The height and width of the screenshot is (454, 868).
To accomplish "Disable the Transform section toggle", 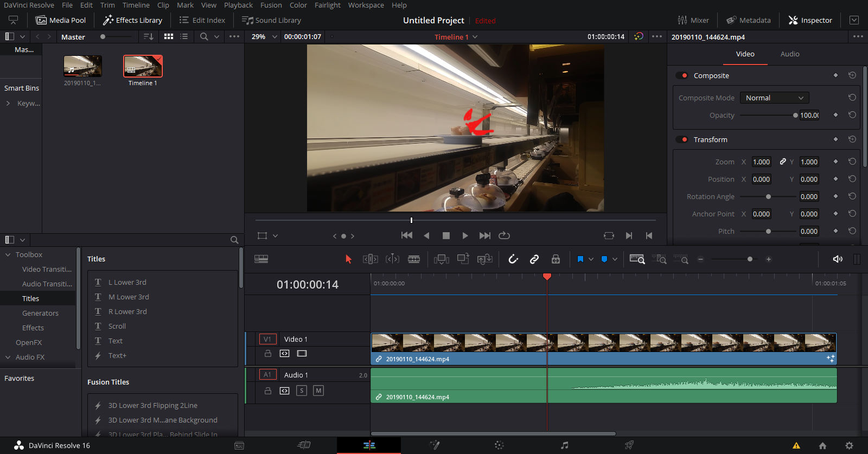I will coord(682,139).
